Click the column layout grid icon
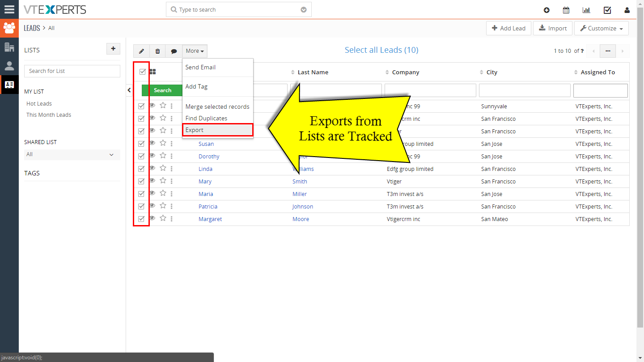 (153, 72)
